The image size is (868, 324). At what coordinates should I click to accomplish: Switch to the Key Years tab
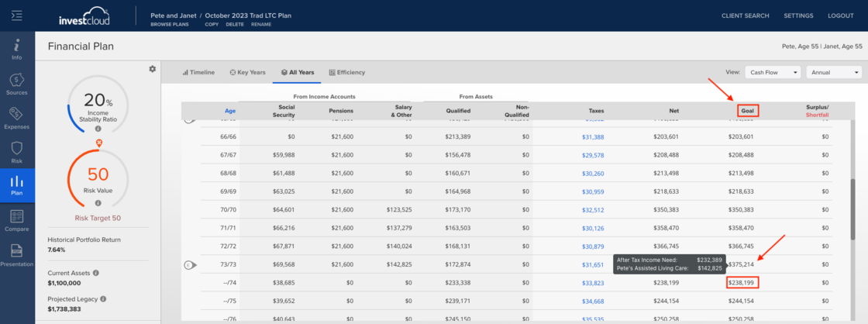point(247,72)
